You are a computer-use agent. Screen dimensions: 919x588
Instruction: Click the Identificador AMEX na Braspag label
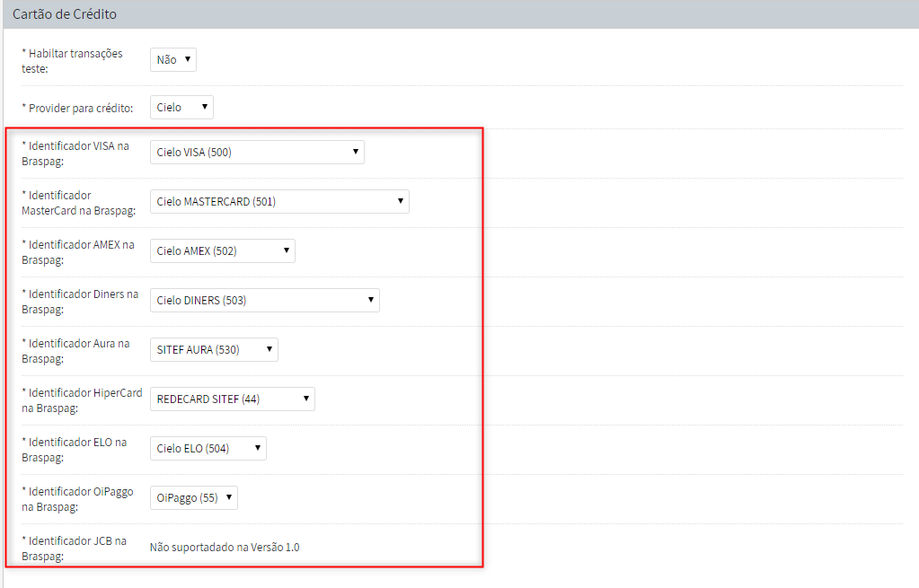click(x=78, y=252)
